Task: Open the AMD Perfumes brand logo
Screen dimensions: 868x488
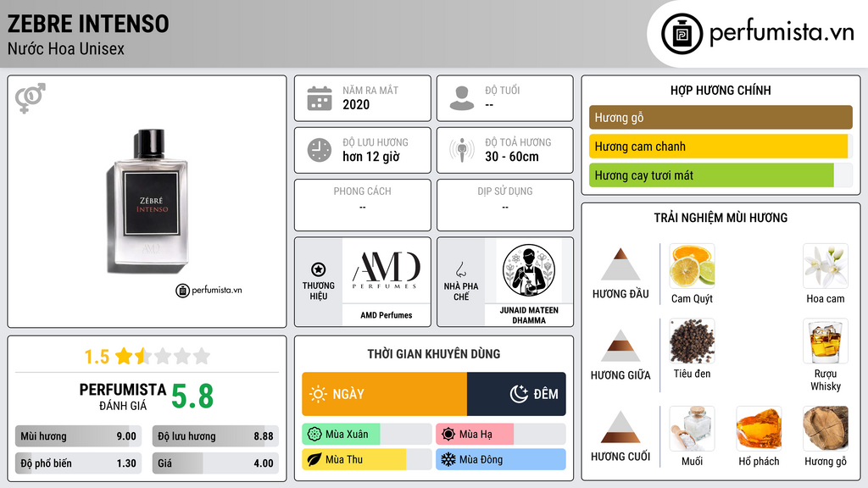Action: pos(387,270)
